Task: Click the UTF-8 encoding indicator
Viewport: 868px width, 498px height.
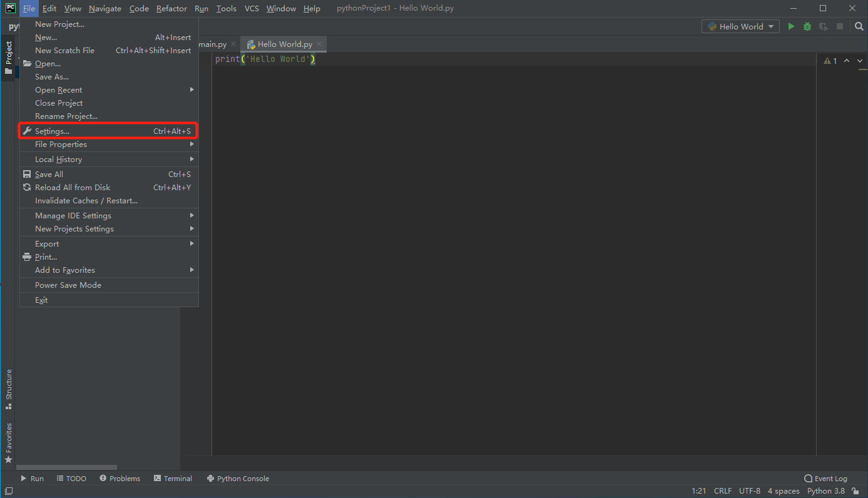Action: [x=750, y=491]
